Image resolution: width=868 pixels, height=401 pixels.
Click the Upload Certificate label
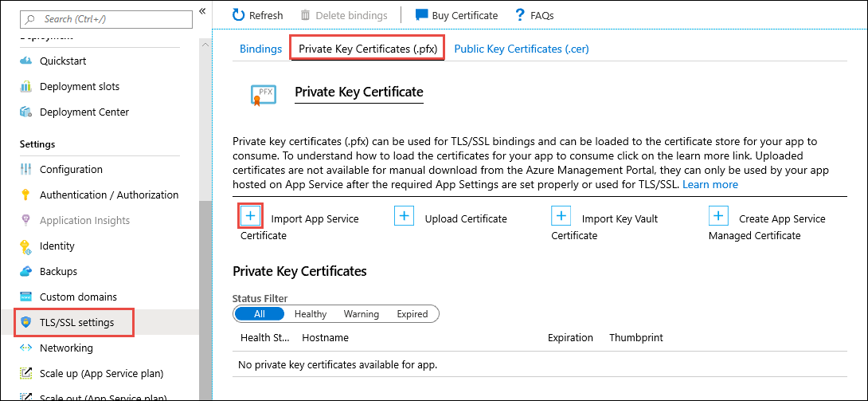[466, 218]
